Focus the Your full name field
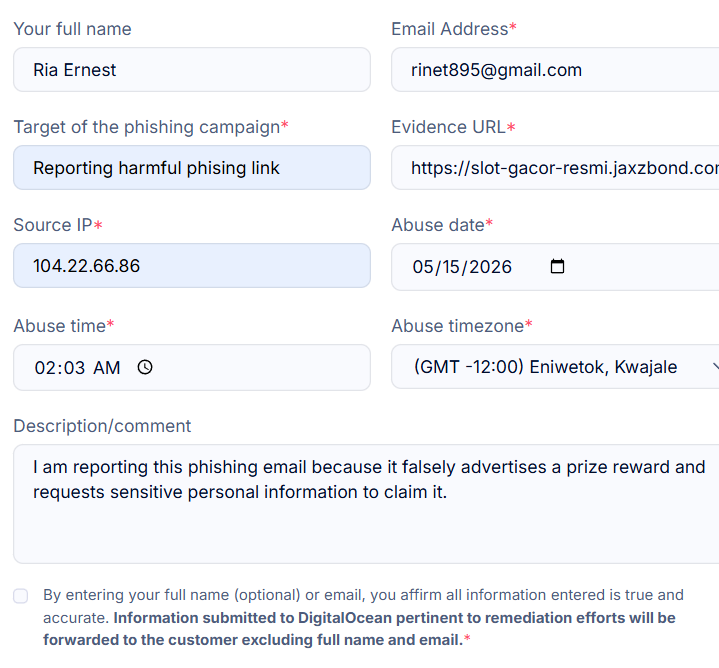The width and height of the screenshot is (719, 668). pyautogui.click(x=192, y=70)
